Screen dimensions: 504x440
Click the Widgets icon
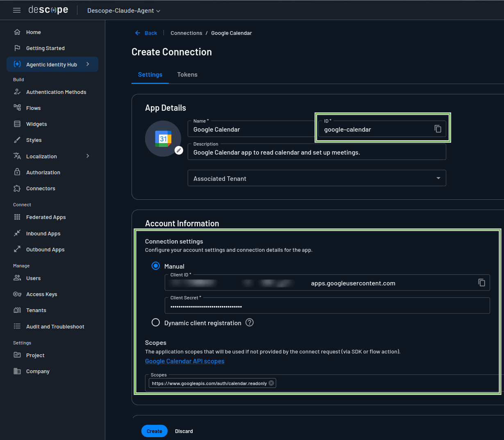[17, 124]
